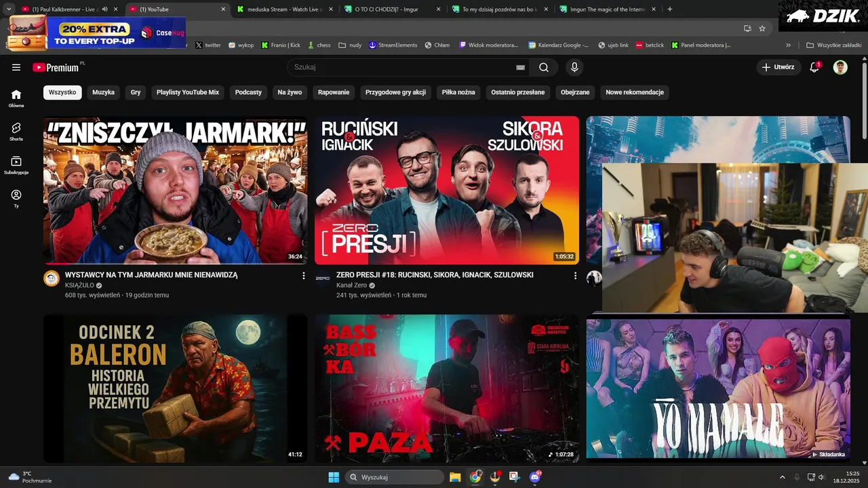Open the WYSTAWCY NA TYM JARMARKU video title
This screenshot has width=868, height=488.
click(151, 275)
